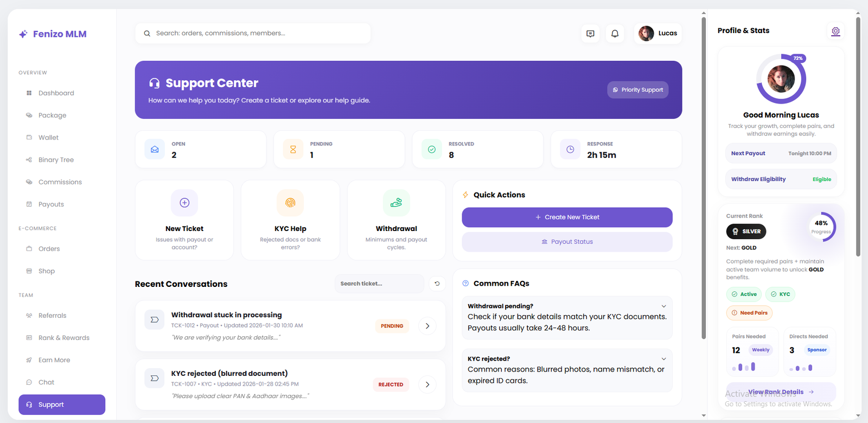Open the messages icon in the top bar
This screenshot has height=423, width=868.
click(590, 34)
